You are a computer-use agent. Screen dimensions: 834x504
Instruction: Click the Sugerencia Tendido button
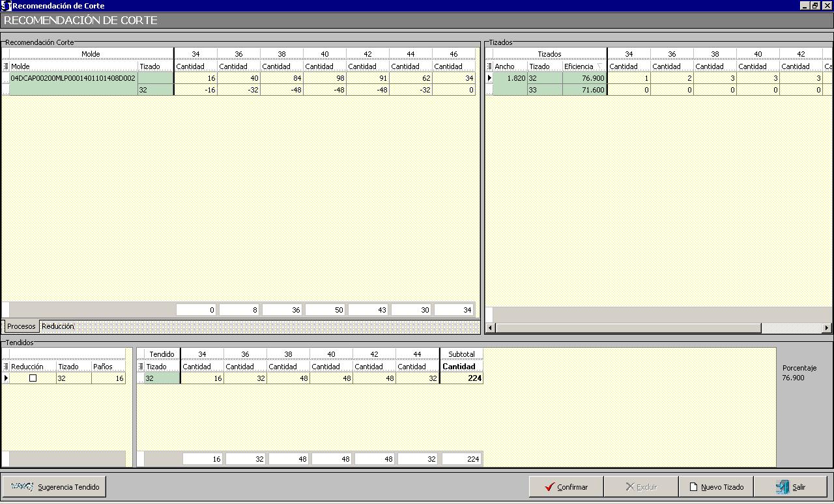(54, 487)
